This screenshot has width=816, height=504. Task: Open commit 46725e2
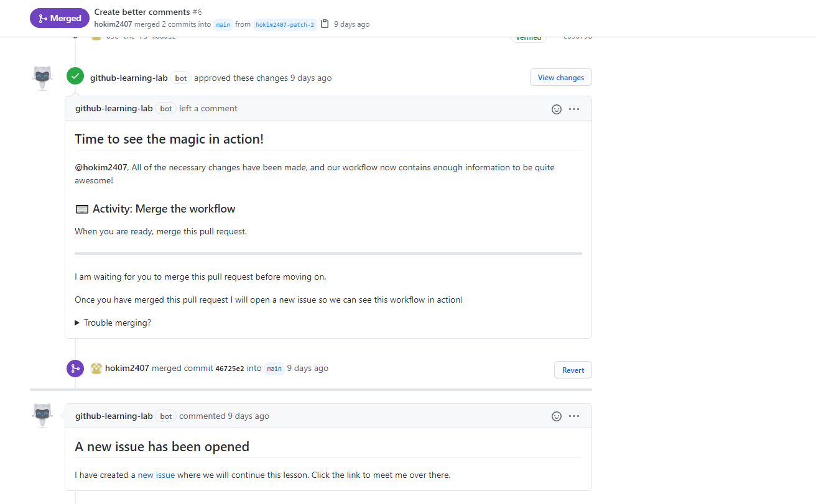click(229, 369)
